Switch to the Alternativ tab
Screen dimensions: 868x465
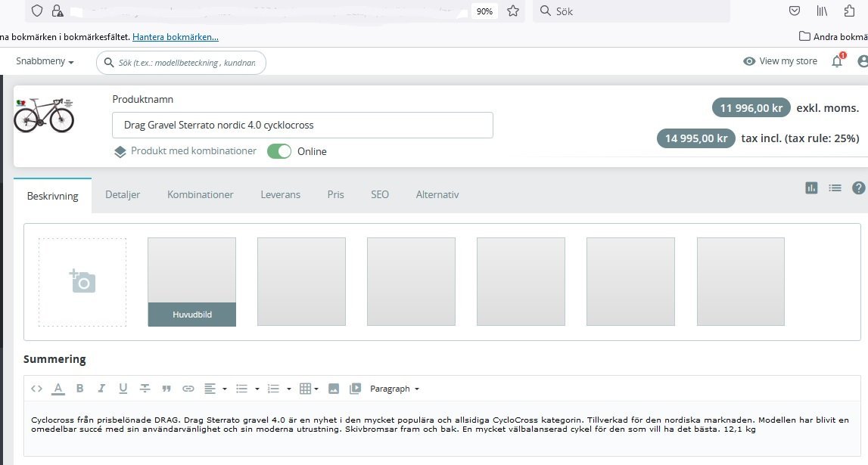click(437, 194)
